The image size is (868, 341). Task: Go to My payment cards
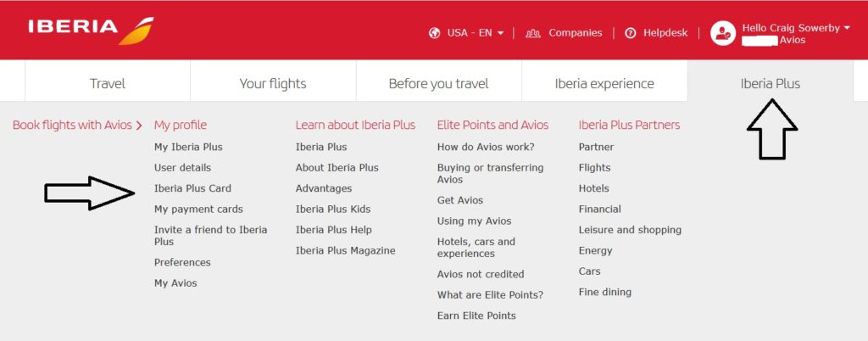(198, 209)
